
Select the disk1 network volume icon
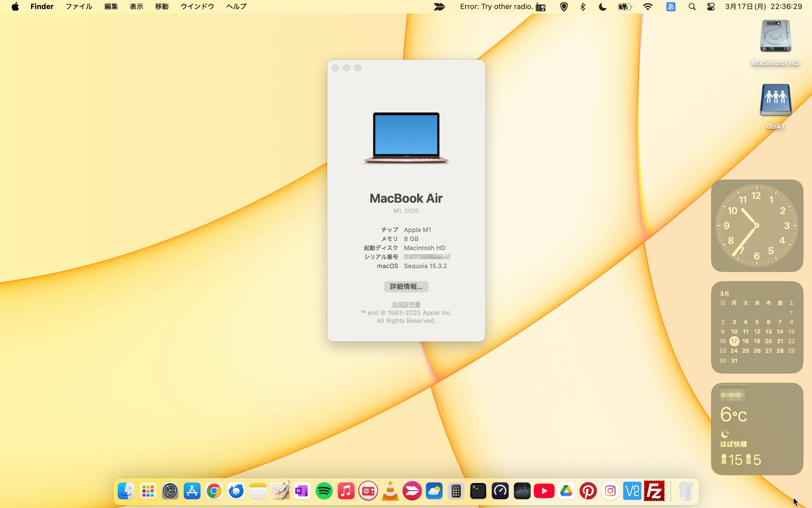tap(775, 100)
